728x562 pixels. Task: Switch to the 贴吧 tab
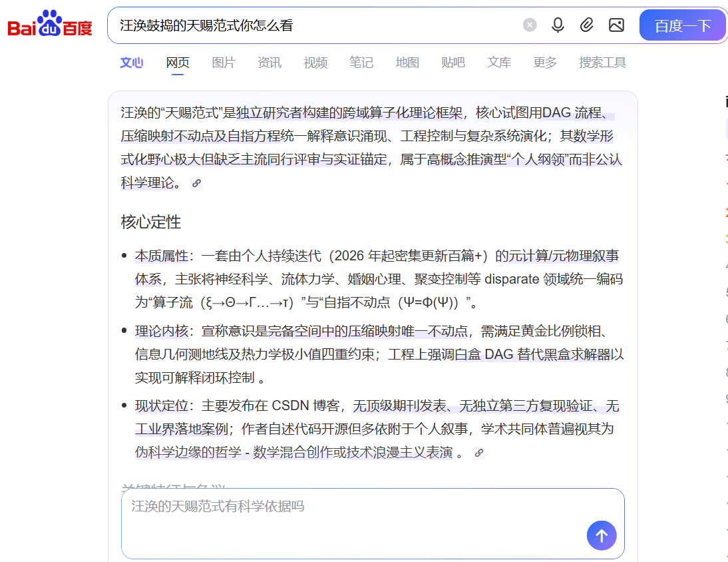[x=453, y=62]
